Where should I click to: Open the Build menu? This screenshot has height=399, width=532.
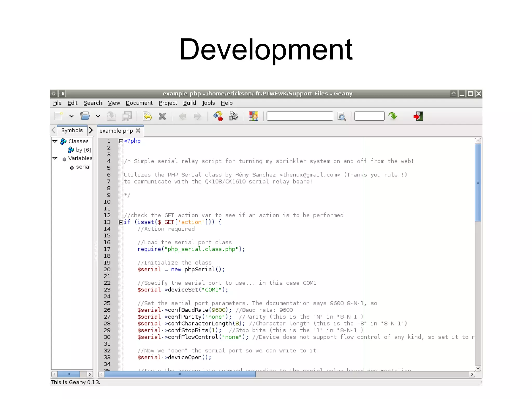coord(190,103)
